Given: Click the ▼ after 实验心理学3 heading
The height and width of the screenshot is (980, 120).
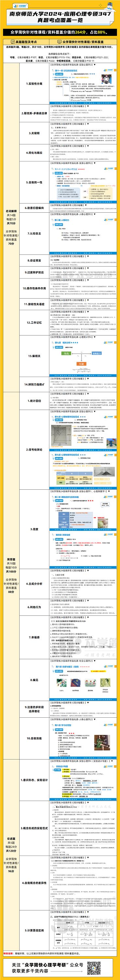Looking at the screenshot, I should click(x=95, y=65).
